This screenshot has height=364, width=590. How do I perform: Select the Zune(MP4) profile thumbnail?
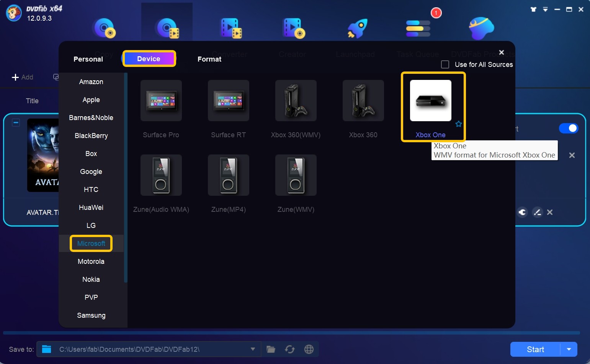click(x=228, y=175)
